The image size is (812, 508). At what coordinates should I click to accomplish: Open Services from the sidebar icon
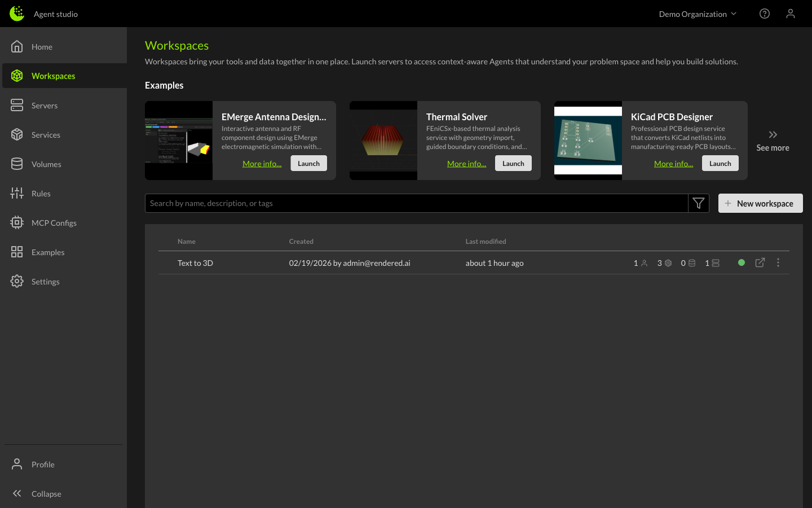(x=16, y=134)
